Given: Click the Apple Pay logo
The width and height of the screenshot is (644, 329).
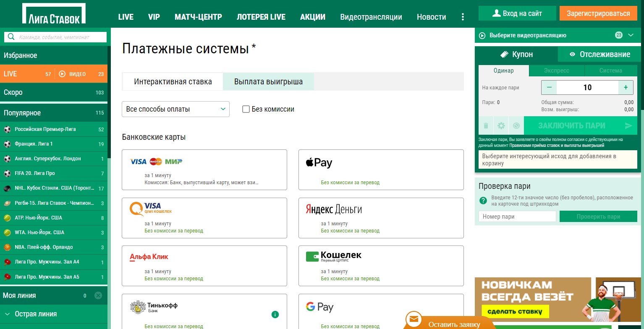Looking at the screenshot, I should point(319,163).
